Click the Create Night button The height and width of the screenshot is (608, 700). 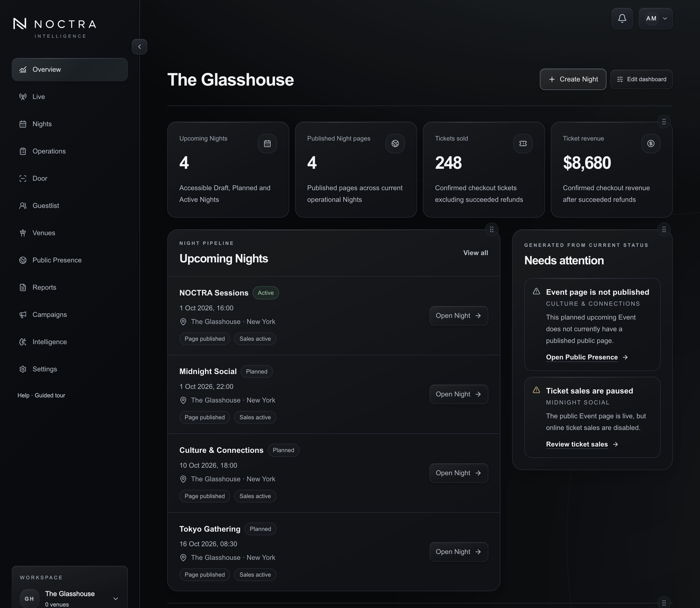(x=573, y=79)
